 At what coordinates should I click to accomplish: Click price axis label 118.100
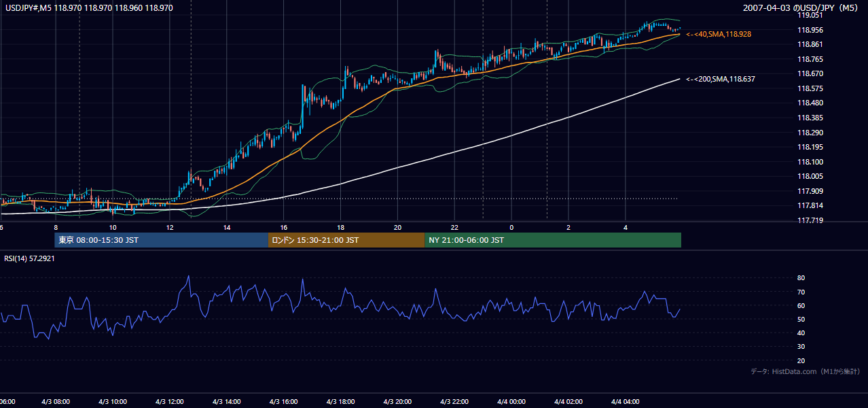810,162
